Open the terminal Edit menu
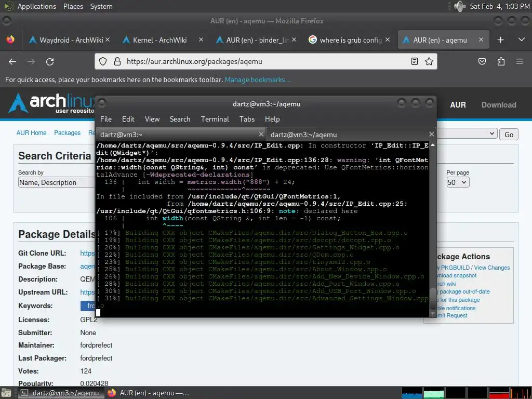532x399 pixels. pos(128,119)
